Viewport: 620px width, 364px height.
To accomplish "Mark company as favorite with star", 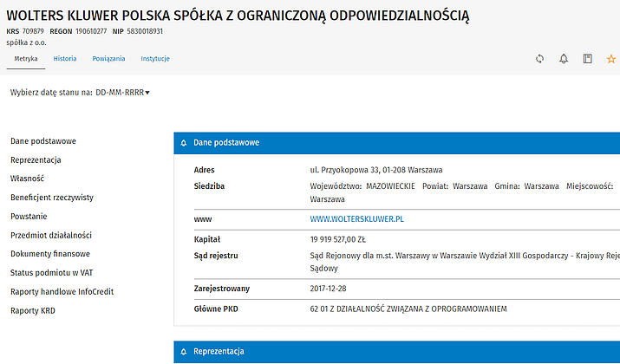I will coord(610,59).
